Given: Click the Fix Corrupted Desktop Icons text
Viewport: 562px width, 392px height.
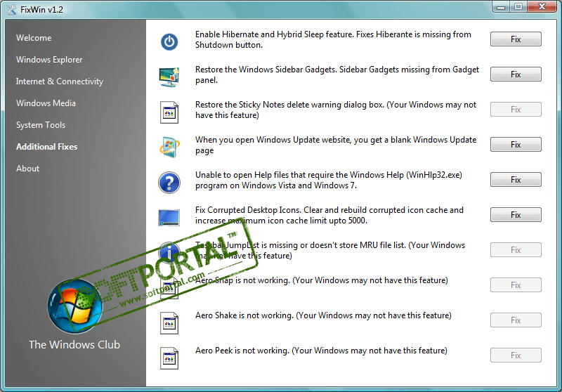Looking at the screenshot, I should click(329, 215).
